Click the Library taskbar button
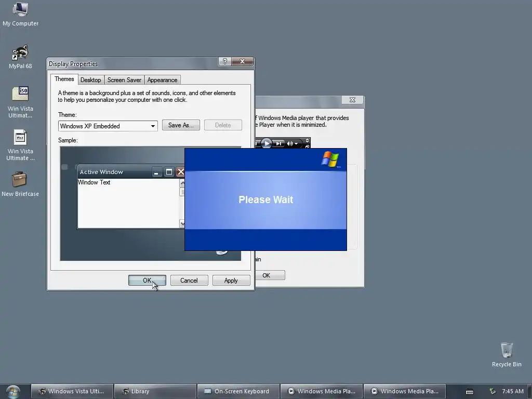The width and height of the screenshot is (532, 399). pyautogui.click(x=155, y=391)
